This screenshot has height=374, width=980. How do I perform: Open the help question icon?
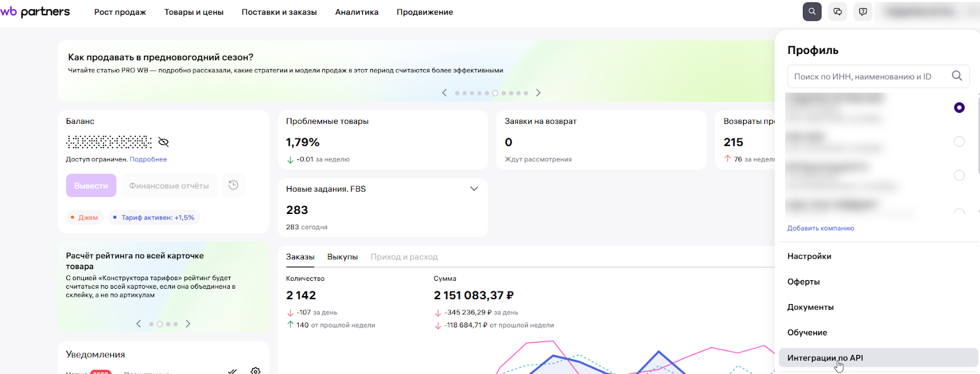pos(863,12)
